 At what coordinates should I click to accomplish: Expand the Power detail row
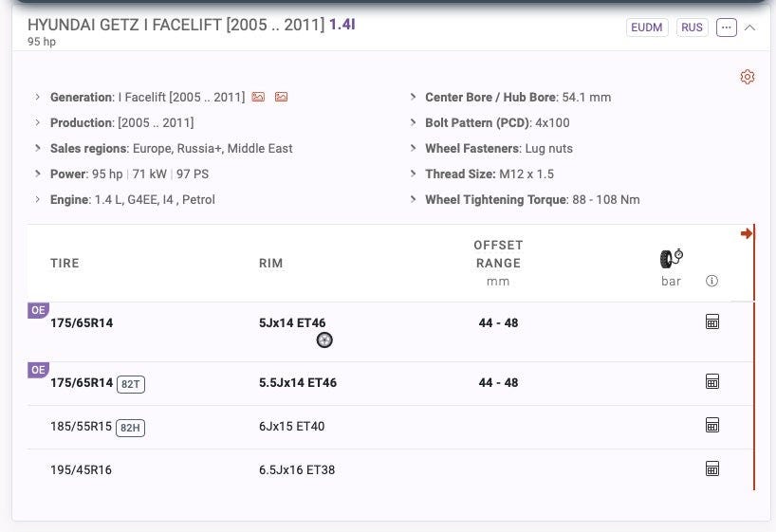38,174
